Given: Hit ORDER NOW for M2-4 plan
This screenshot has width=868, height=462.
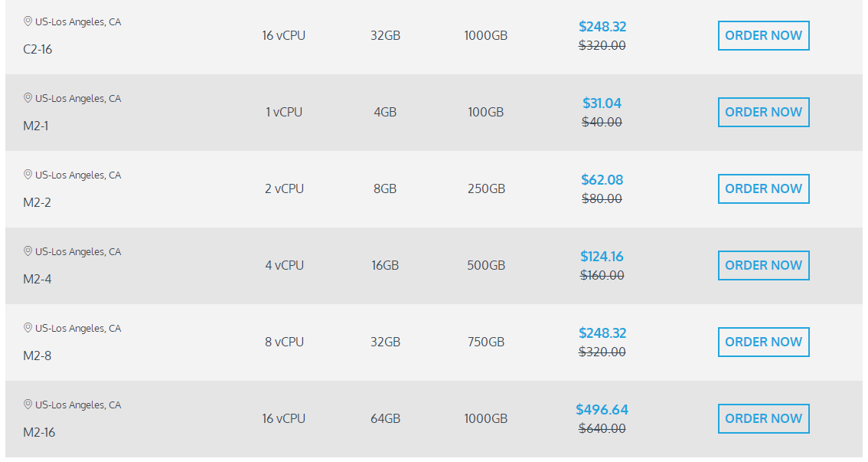Looking at the screenshot, I should pos(763,265).
